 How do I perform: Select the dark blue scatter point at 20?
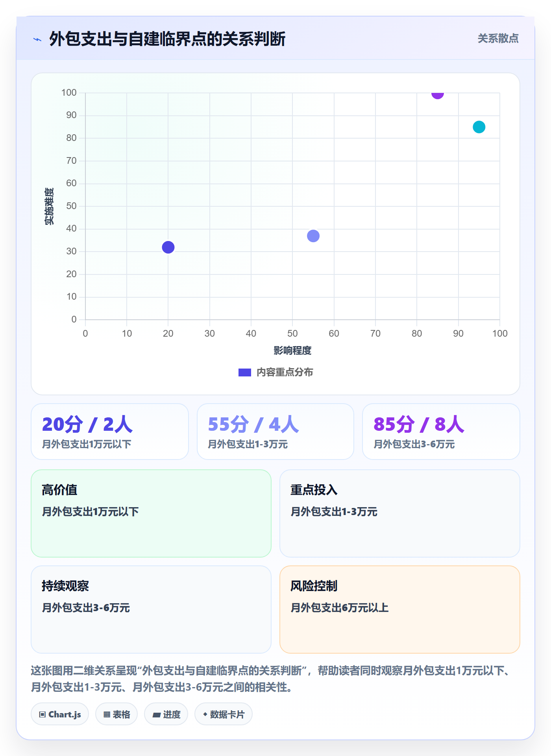pyautogui.click(x=168, y=247)
